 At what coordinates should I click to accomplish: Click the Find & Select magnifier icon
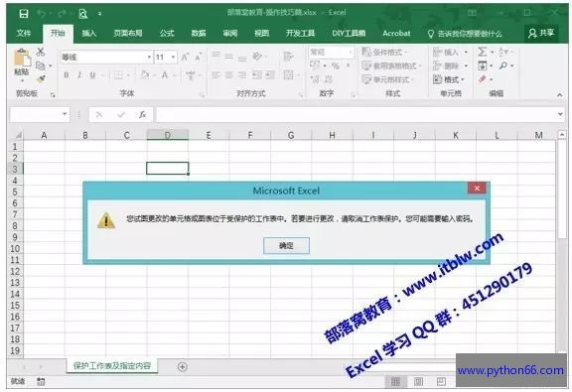[x=503, y=65]
